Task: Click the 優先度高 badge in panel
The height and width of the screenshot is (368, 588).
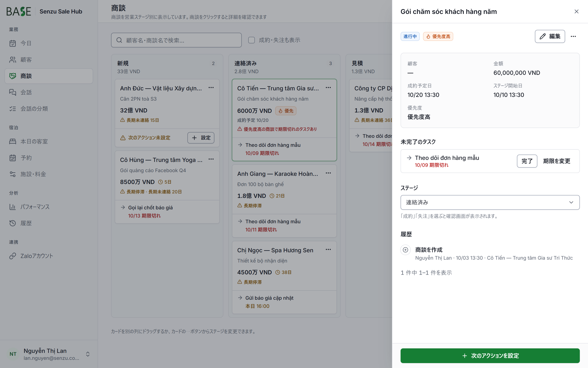Action: (x=438, y=36)
